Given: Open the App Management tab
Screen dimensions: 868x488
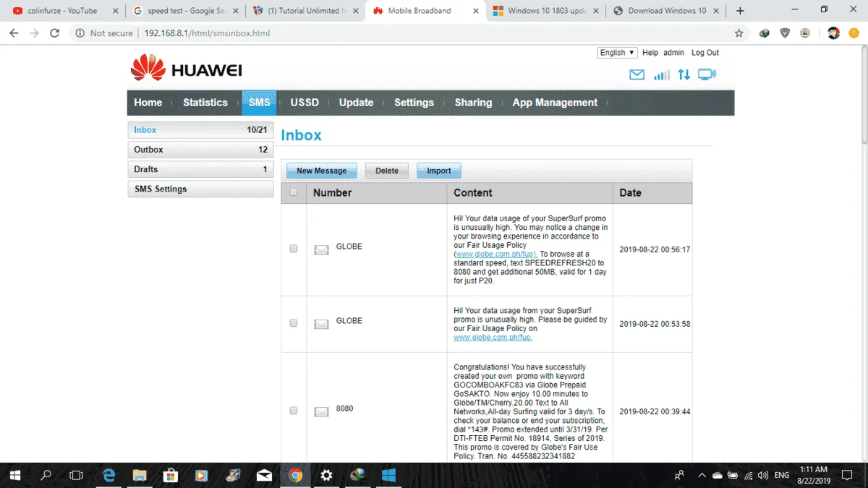Looking at the screenshot, I should [x=555, y=103].
